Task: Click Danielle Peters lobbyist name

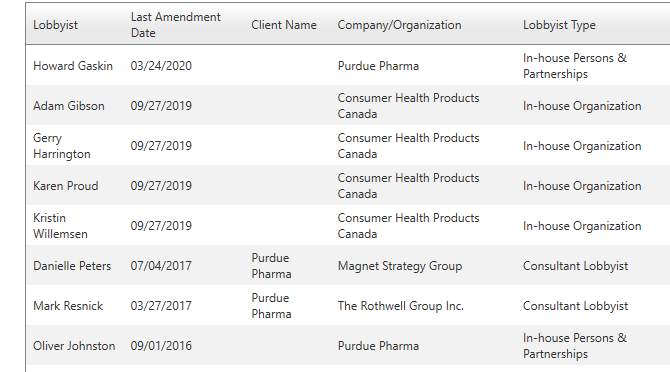Action: pyautogui.click(x=72, y=266)
